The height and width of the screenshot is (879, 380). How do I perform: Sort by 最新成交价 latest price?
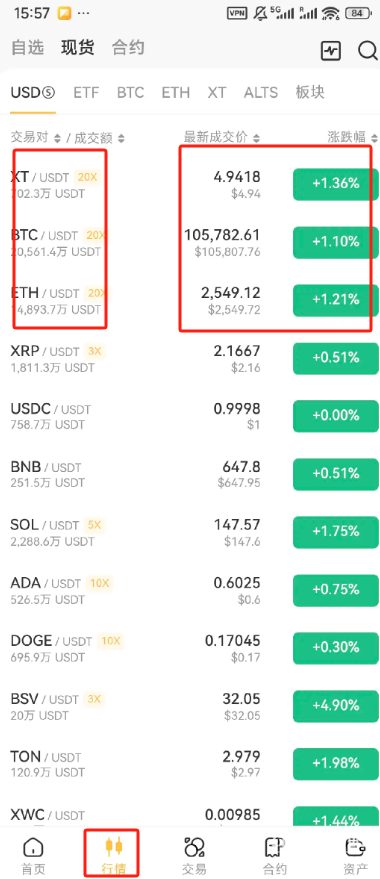point(222,137)
